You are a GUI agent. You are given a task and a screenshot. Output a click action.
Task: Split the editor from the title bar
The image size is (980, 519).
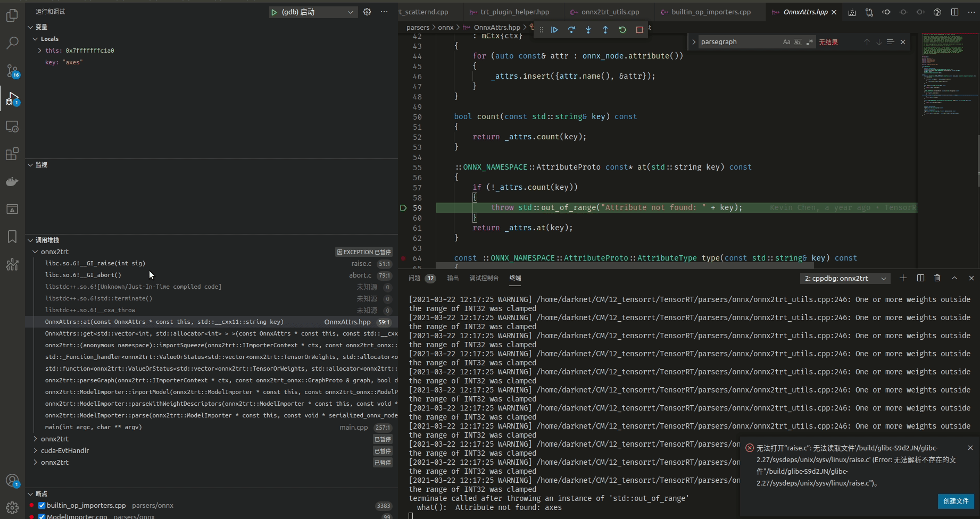tap(955, 12)
